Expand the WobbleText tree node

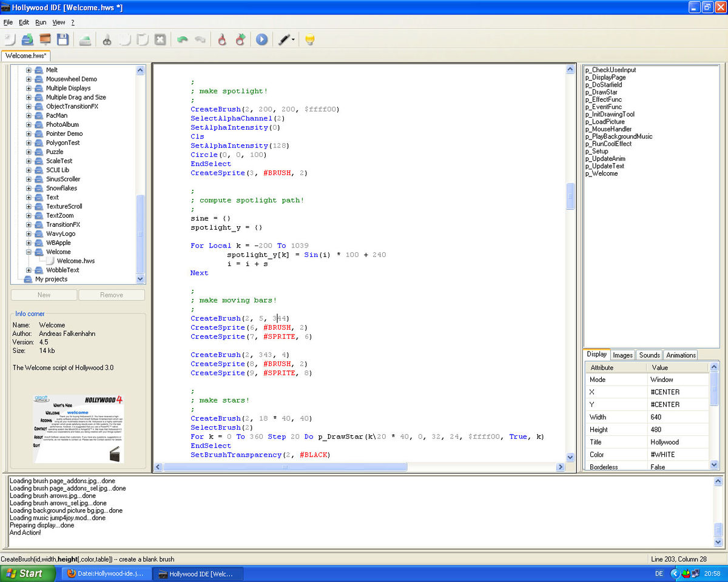(29, 270)
